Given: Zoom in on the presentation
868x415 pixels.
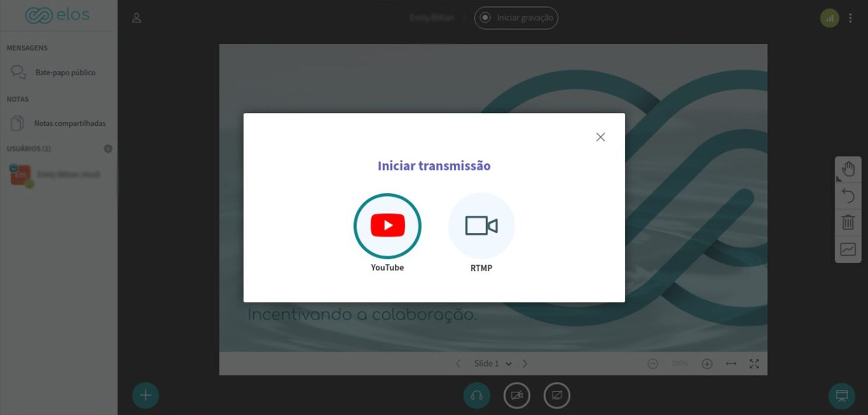Looking at the screenshot, I should pyautogui.click(x=707, y=364).
